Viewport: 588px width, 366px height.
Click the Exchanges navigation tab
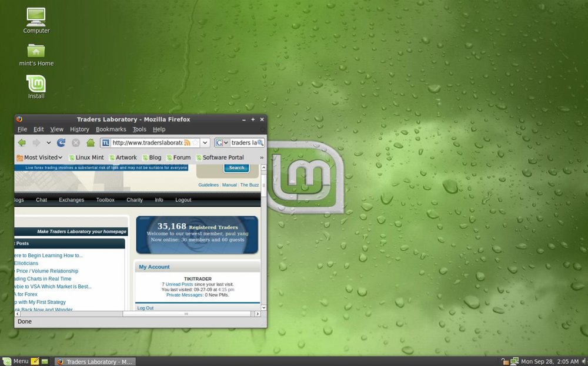[x=71, y=200]
